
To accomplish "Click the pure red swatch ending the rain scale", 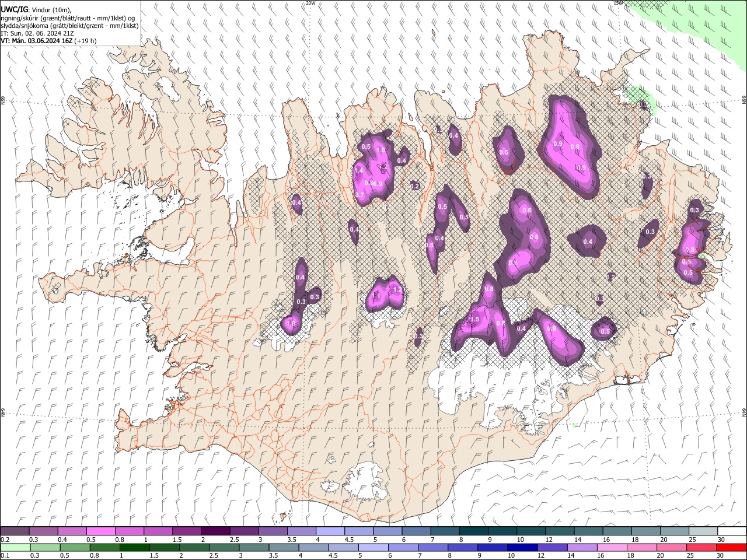I will coord(732,547).
